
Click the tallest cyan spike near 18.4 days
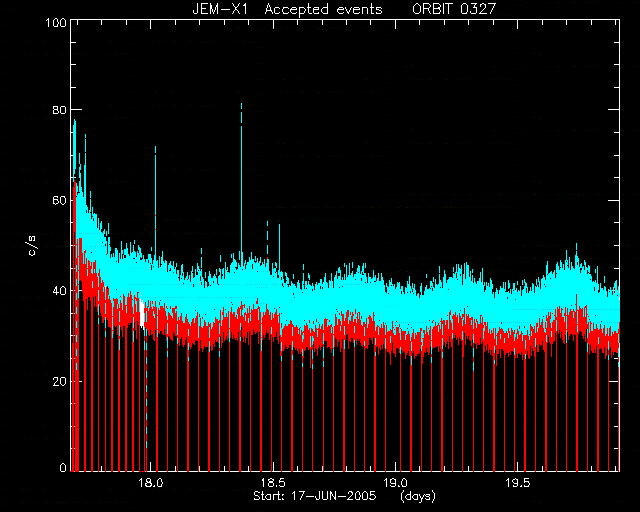pyautogui.click(x=241, y=180)
